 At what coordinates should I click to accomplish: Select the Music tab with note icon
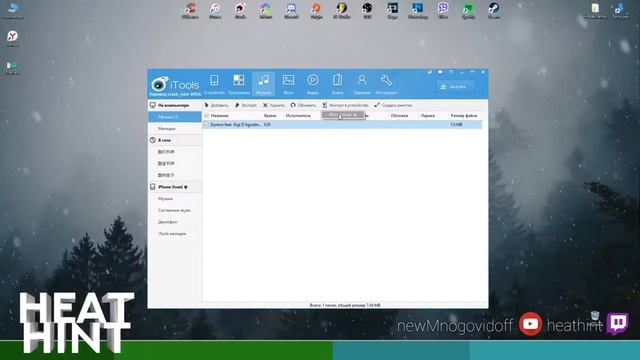point(263,84)
